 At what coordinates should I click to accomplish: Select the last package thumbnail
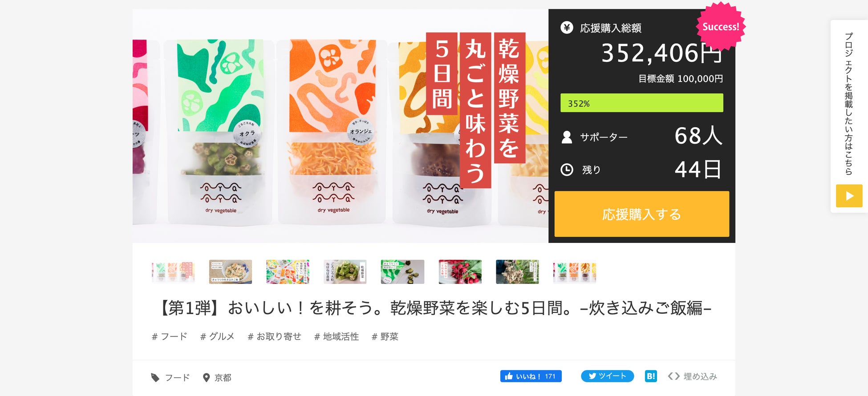pos(575,271)
